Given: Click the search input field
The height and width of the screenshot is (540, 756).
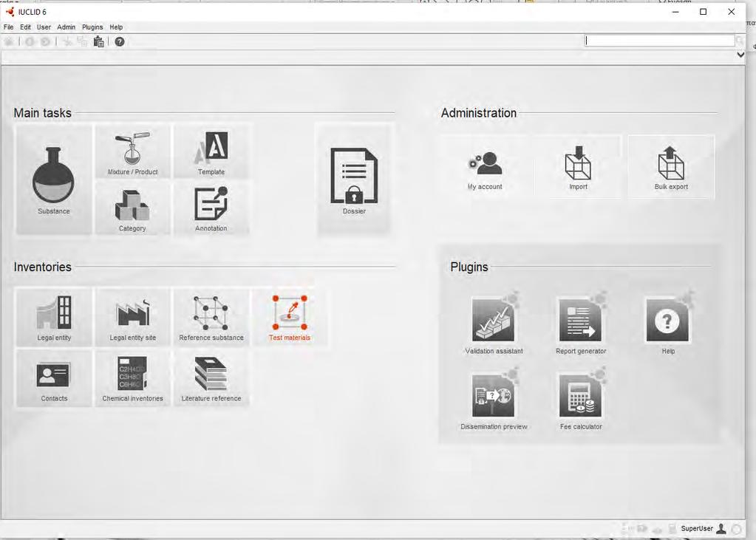Looking at the screenshot, I should (660, 41).
